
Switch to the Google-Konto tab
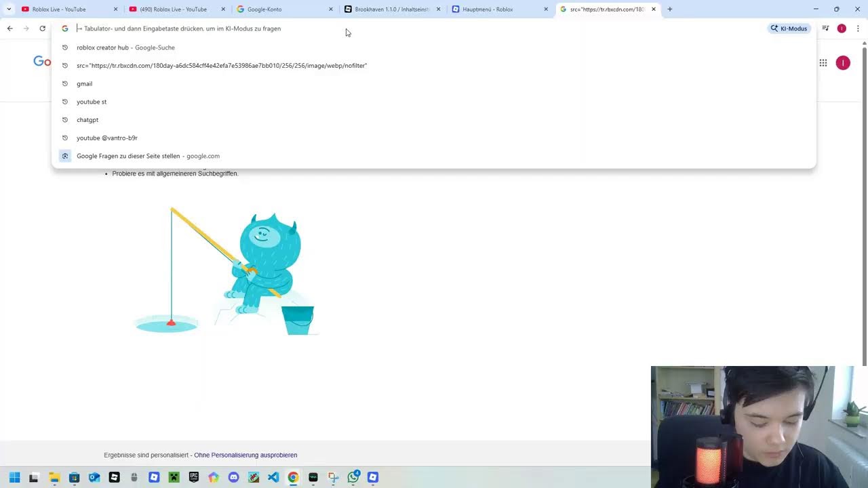pyautogui.click(x=283, y=9)
